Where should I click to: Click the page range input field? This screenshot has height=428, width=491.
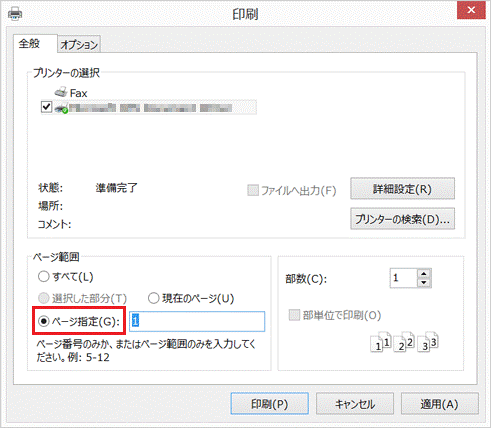[x=197, y=321]
